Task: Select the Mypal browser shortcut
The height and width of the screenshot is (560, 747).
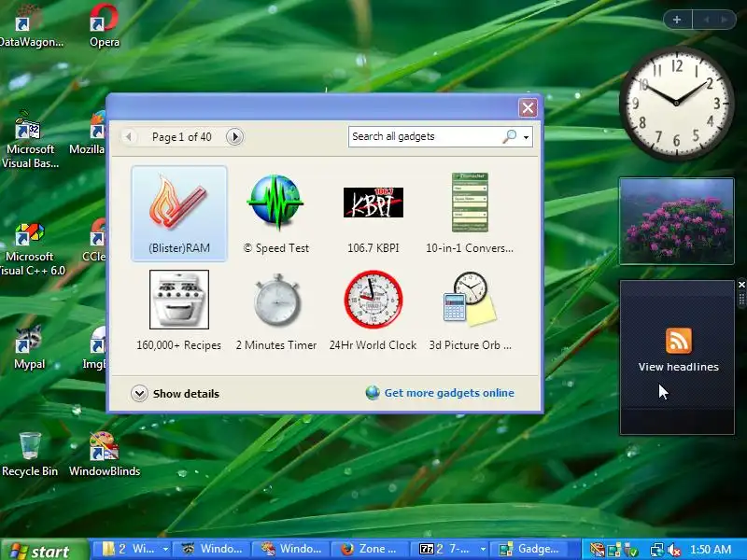Action: [x=29, y=347]
